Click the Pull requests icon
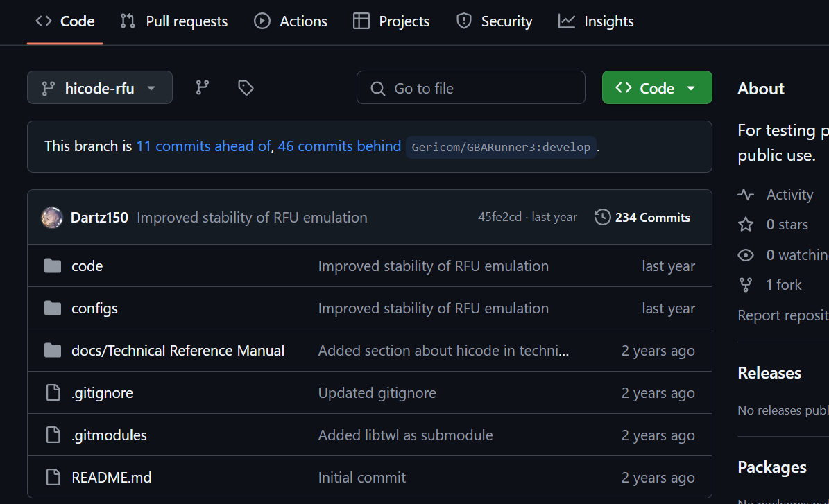Image resolution: width=829 pixels, height=504 pixels. (x=128, y=21)
